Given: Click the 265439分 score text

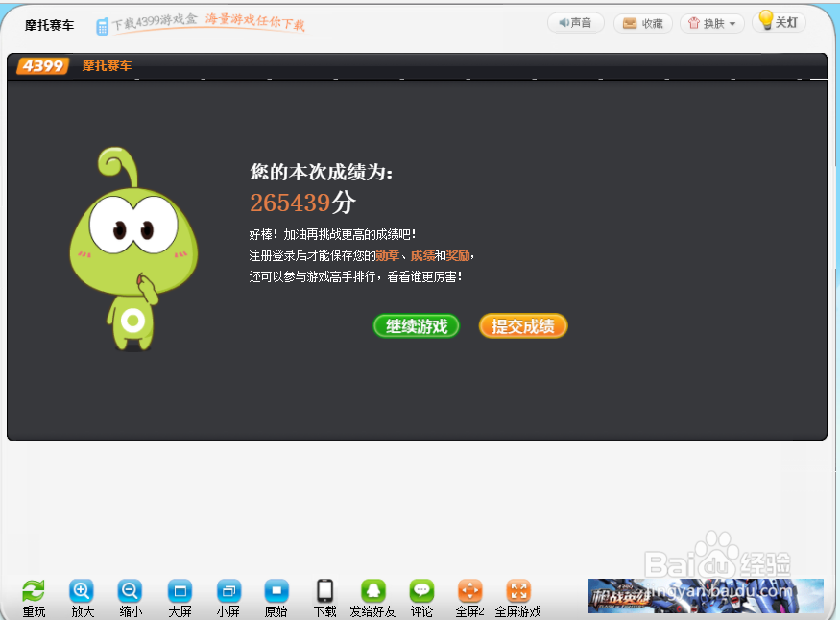Looking at the screenshot, I should (302, 203).
